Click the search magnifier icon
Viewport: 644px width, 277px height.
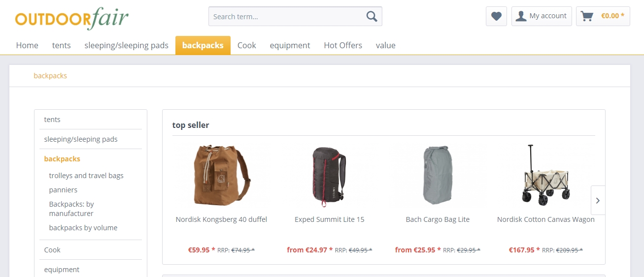click(x=372, y=16)
